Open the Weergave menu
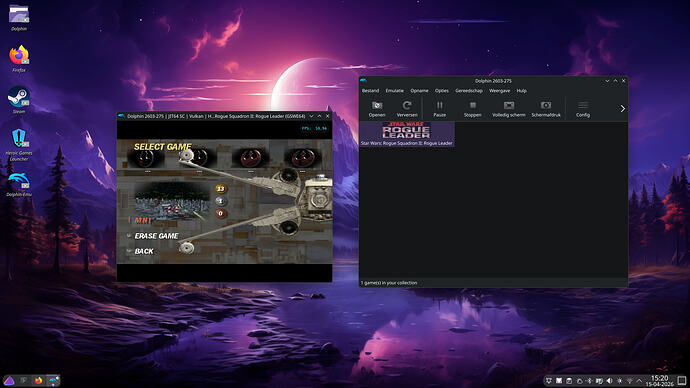690x388 pixels. pyautogui.click(x=499, y=91)
